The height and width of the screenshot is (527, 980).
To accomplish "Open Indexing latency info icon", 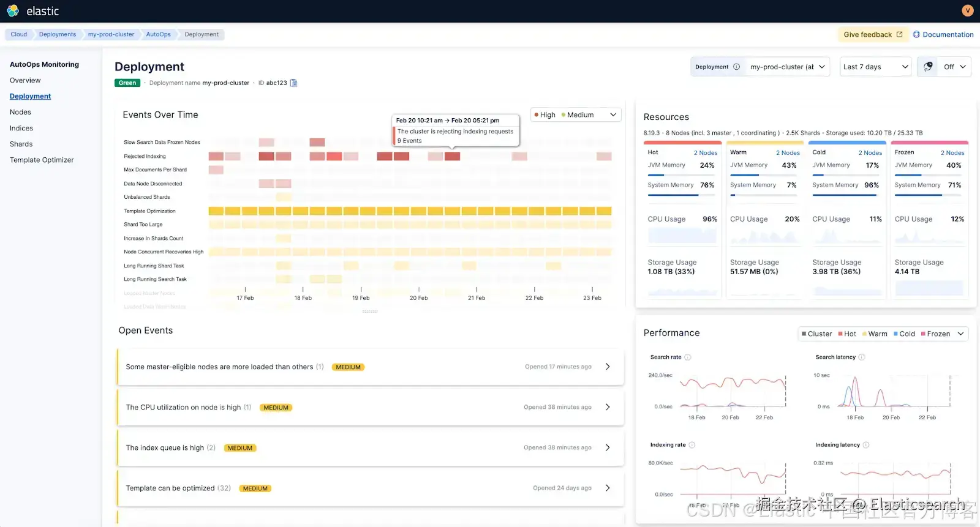I will click(x=866, y=445).
